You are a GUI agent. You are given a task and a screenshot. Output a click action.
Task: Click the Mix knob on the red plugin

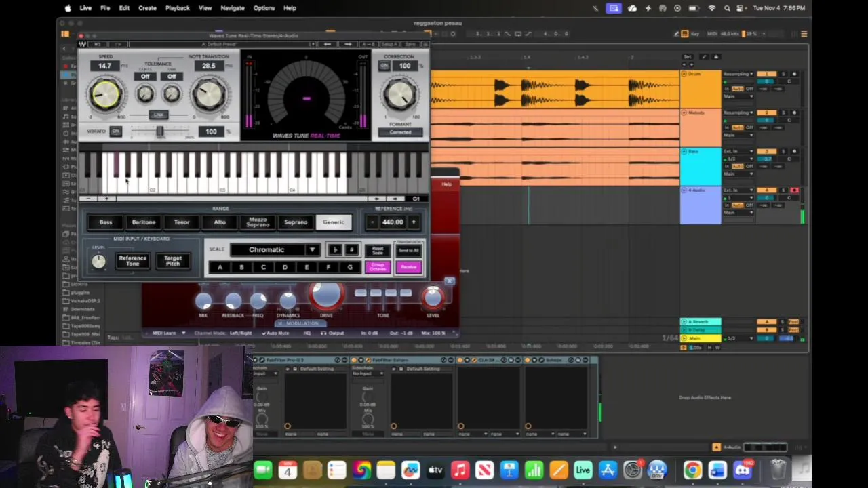203,302
